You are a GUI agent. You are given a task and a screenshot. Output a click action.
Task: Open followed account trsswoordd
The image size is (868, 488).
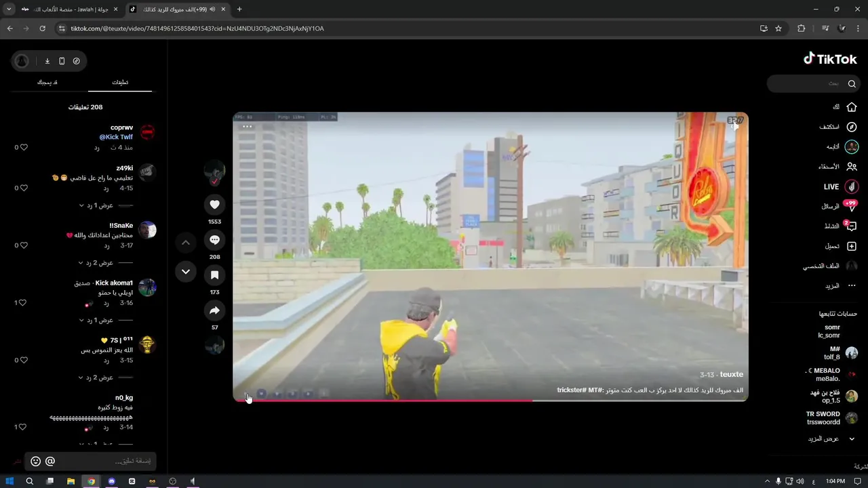pyautogui.click(x=833, y=418)
